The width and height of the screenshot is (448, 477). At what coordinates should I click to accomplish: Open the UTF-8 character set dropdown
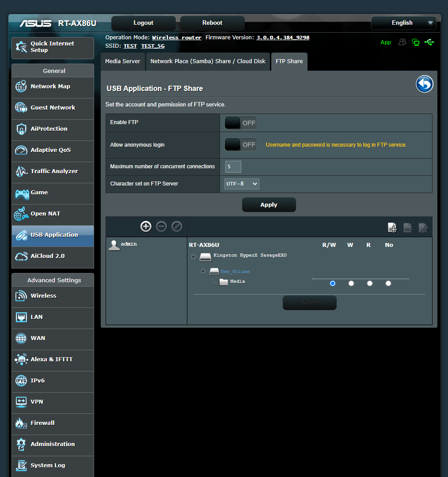click(242, 184)
